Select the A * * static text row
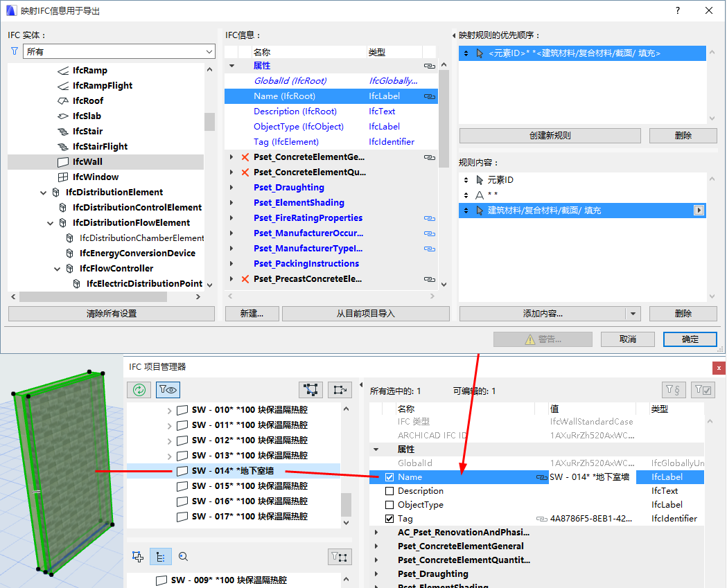The image size is (727, 588). coord(582,195)
